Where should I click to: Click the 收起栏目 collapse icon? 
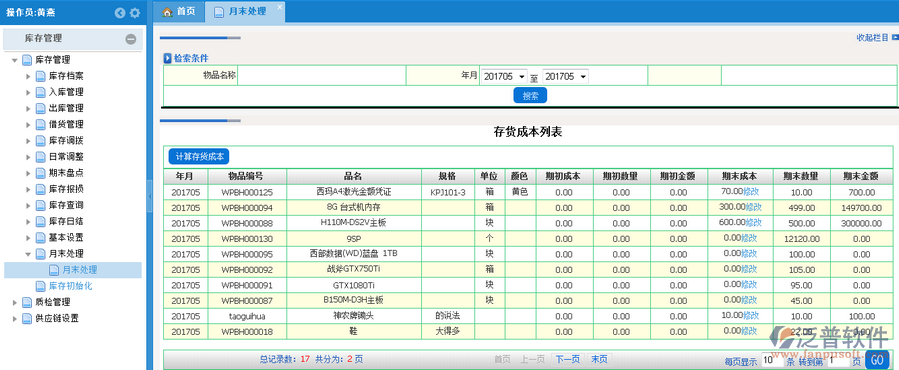[895, 37]
